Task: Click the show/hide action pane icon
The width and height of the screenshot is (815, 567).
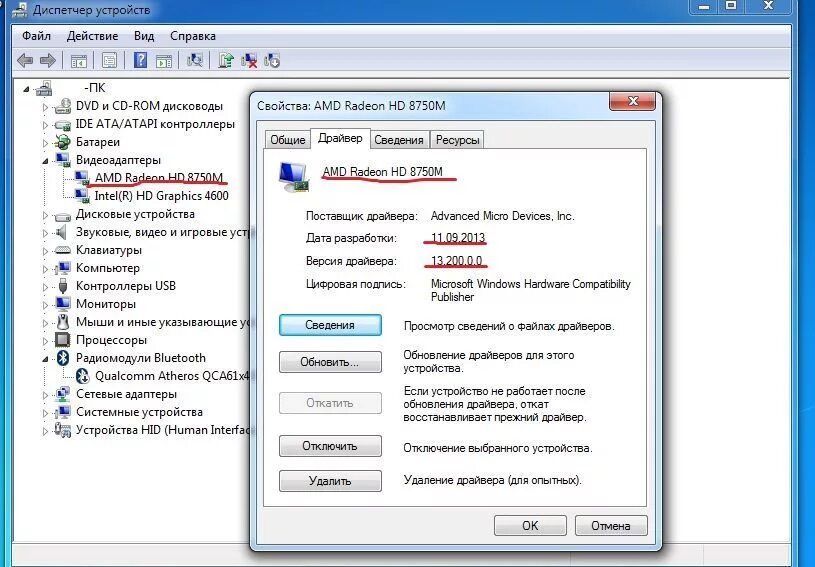Action: point(164,61)
